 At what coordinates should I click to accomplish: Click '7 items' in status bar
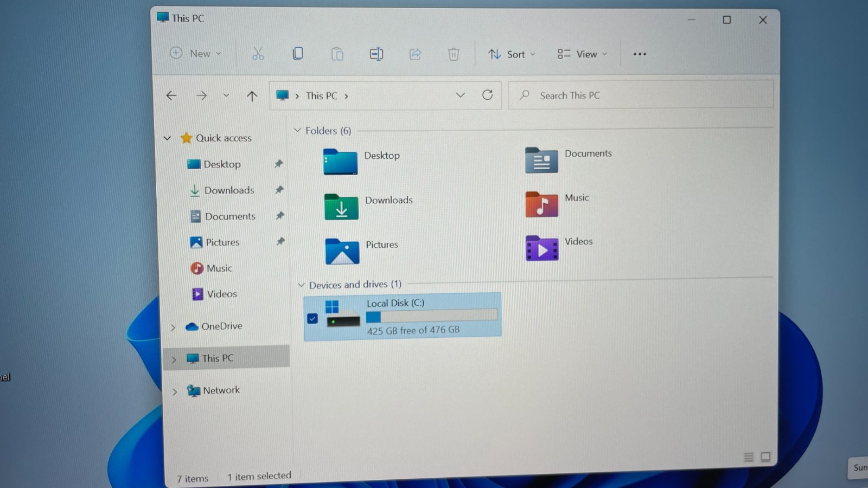(193, 479)
